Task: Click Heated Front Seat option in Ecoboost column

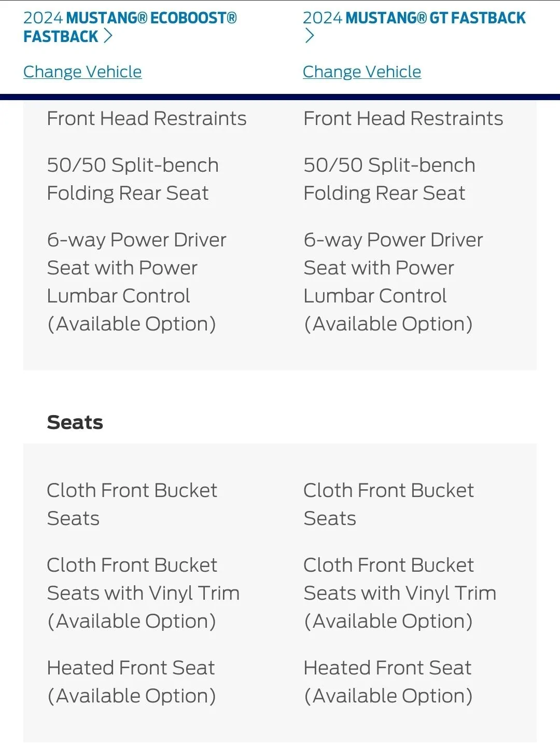Action: click(132, 682)
